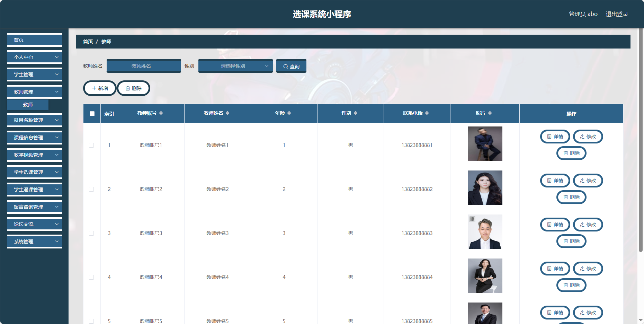Viewport: 644px width, 324px height.
Task: Edit 教师账号2 with 修改 button
Action: tap(588, 181)
